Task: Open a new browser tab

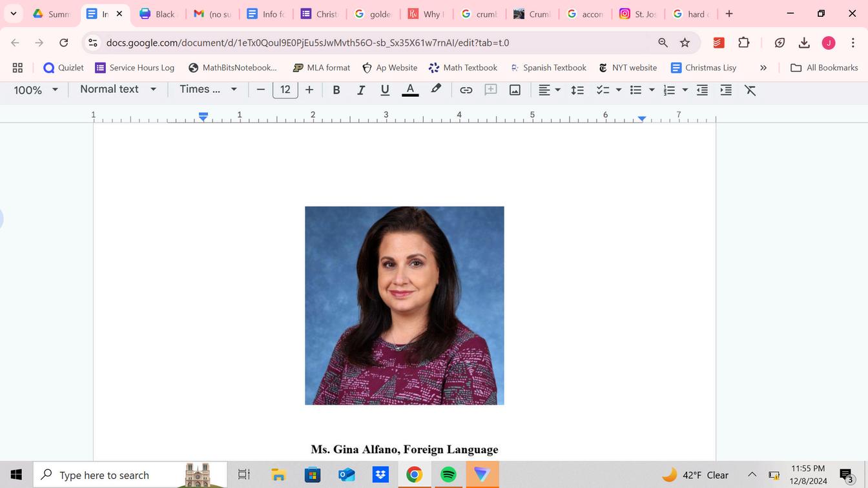Action: [x=729, y=14]
